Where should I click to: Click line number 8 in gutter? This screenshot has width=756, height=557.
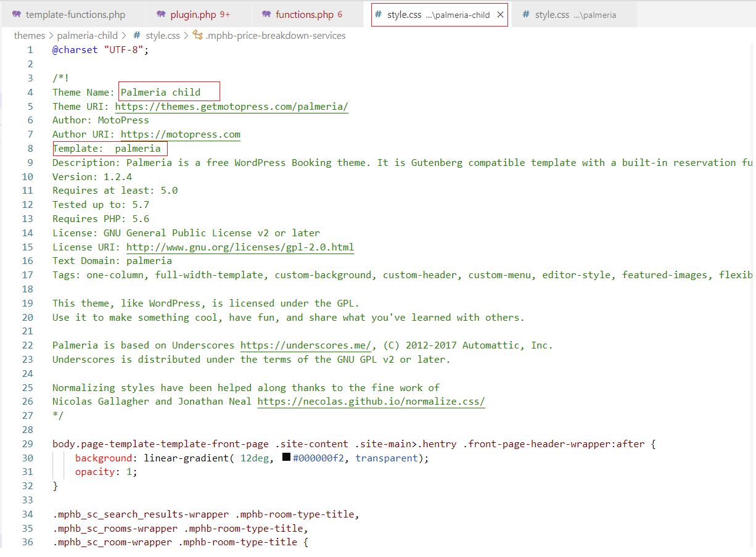(x=30, y=149)
